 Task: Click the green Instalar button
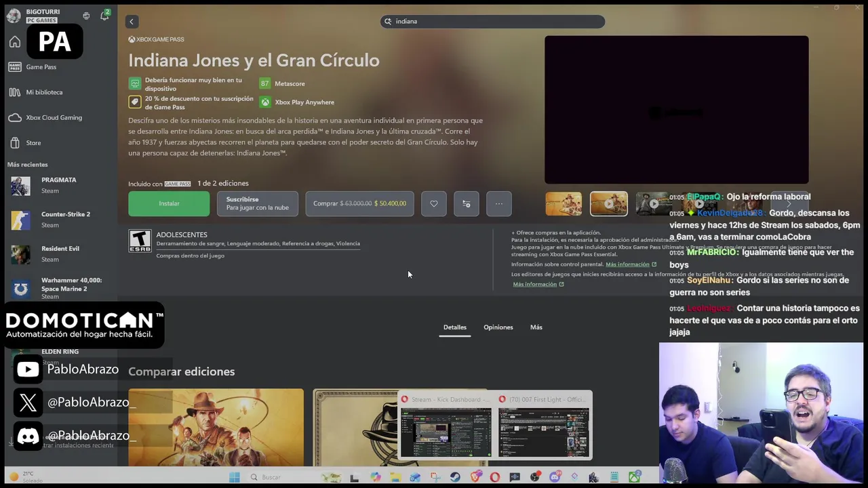pyautogui.click(x=169, y=203)
